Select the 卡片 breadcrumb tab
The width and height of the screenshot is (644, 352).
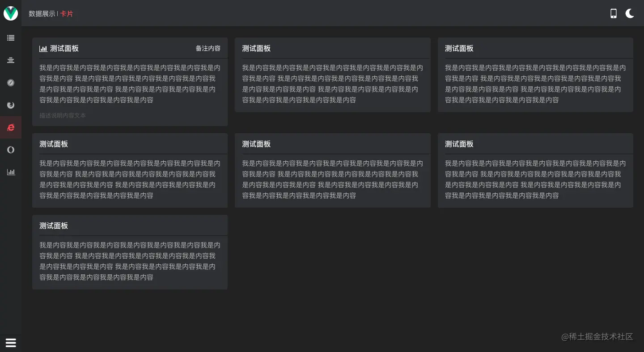point(67,14)
